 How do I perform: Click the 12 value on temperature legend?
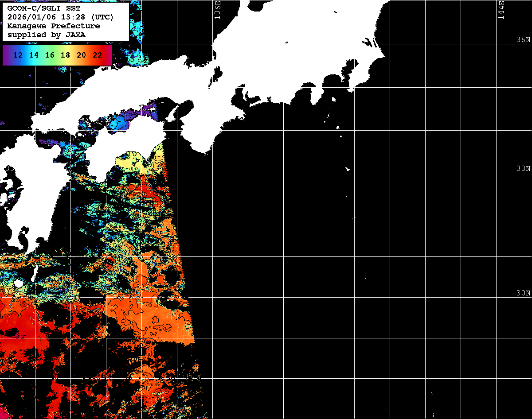[18, 55]
